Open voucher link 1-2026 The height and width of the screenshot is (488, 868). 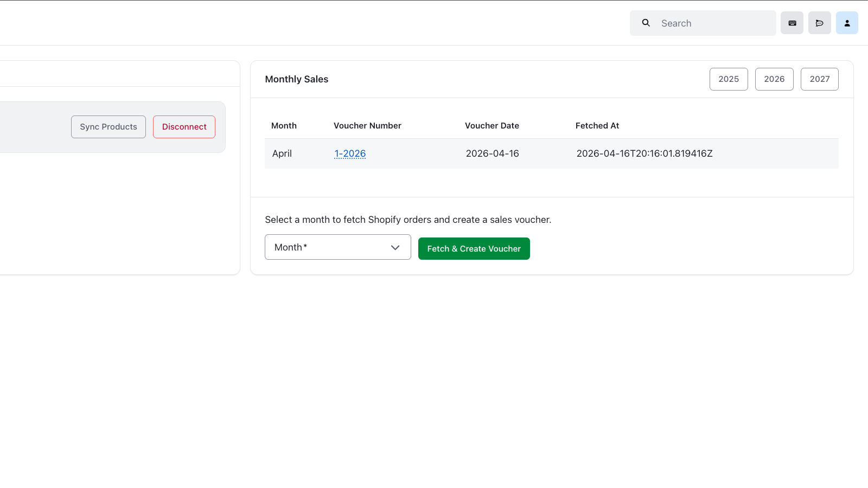(350, 153)
